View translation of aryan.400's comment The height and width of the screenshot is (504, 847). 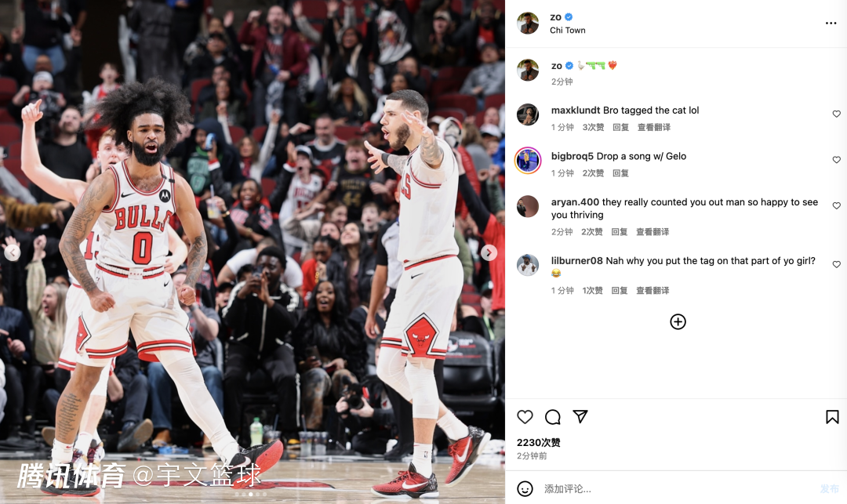tap(653, 231)
